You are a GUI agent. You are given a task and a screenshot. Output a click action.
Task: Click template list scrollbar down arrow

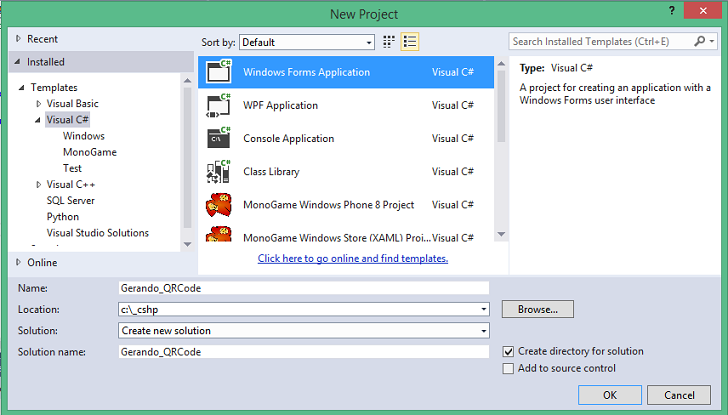tap(501, 234)
